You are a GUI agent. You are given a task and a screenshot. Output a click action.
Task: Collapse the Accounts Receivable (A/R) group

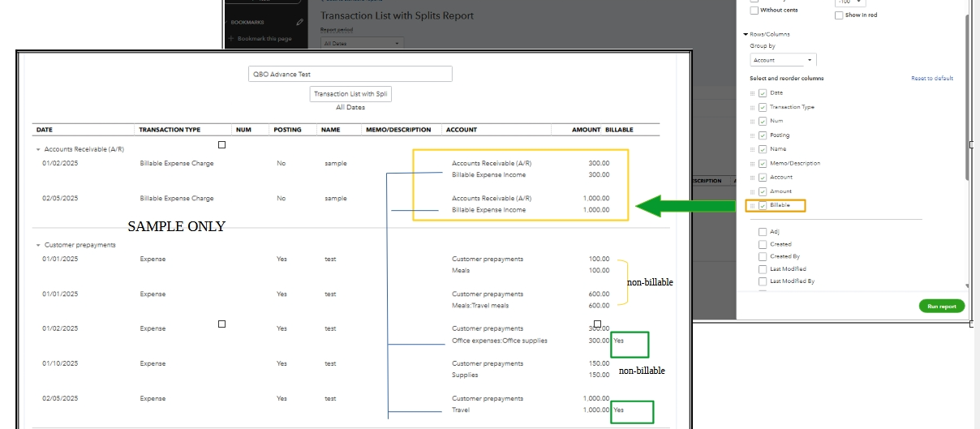click(x=38, y=149)
